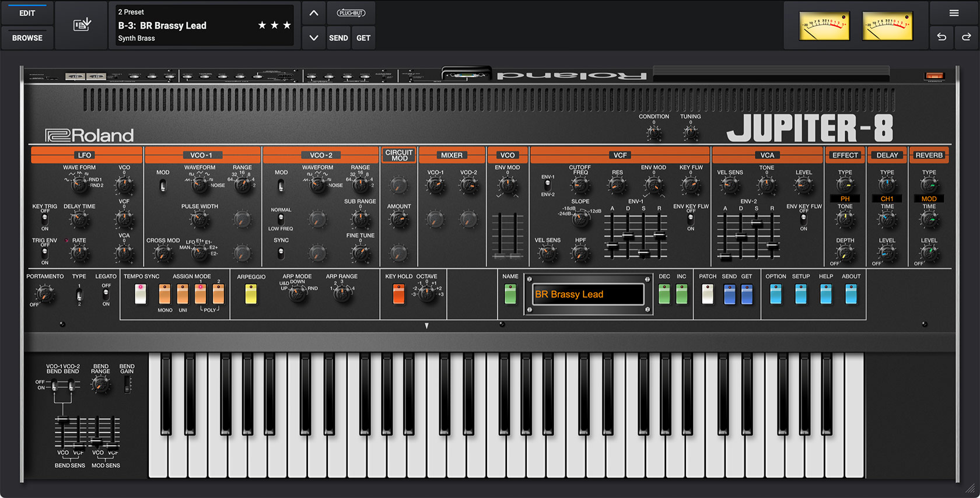Toggle the LFO KEY TRIG switch
Screen dimensions: 980x498
coord(45,219)
